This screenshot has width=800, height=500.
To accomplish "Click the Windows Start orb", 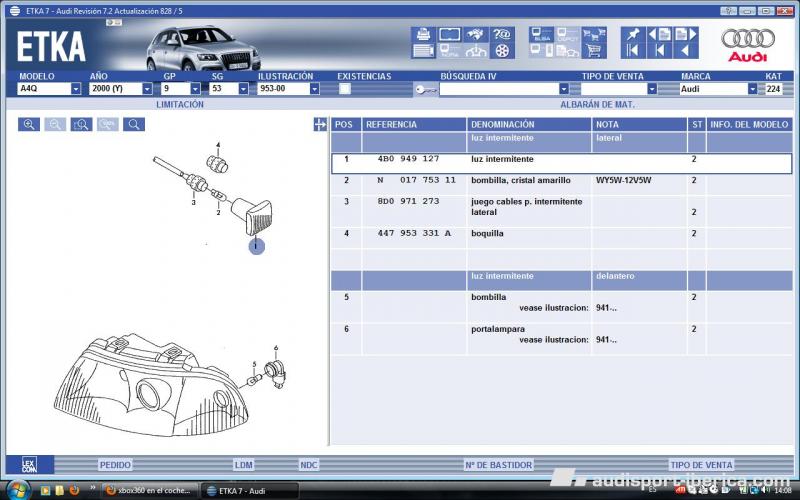I will [17, 490].
